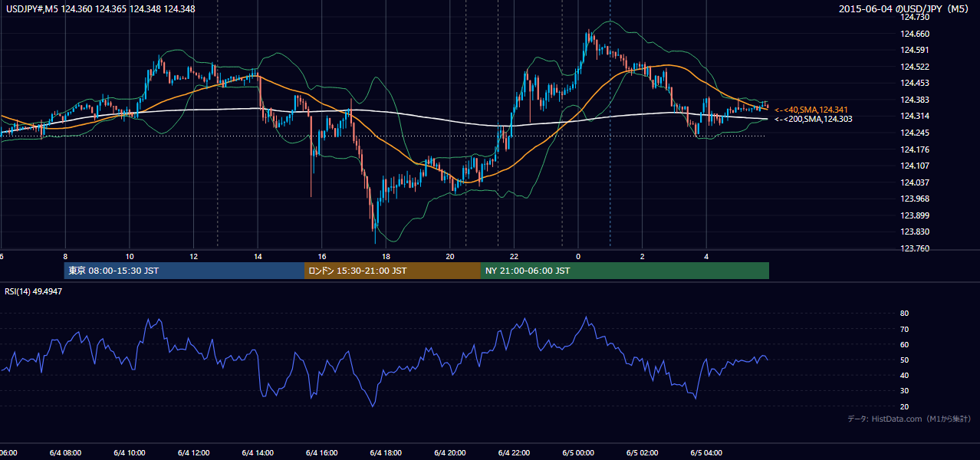Click the 6/4 18:00 bottom date label

click(x=386, y=452)
